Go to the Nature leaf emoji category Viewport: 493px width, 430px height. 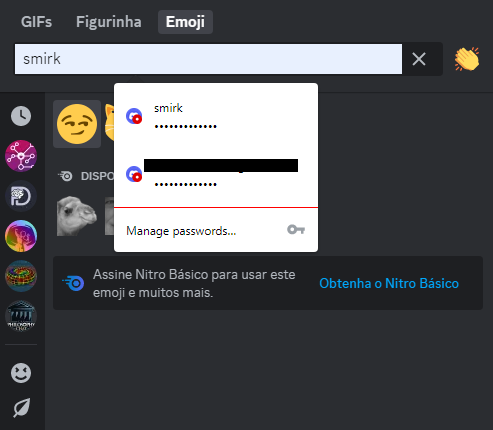click(21, 407)
